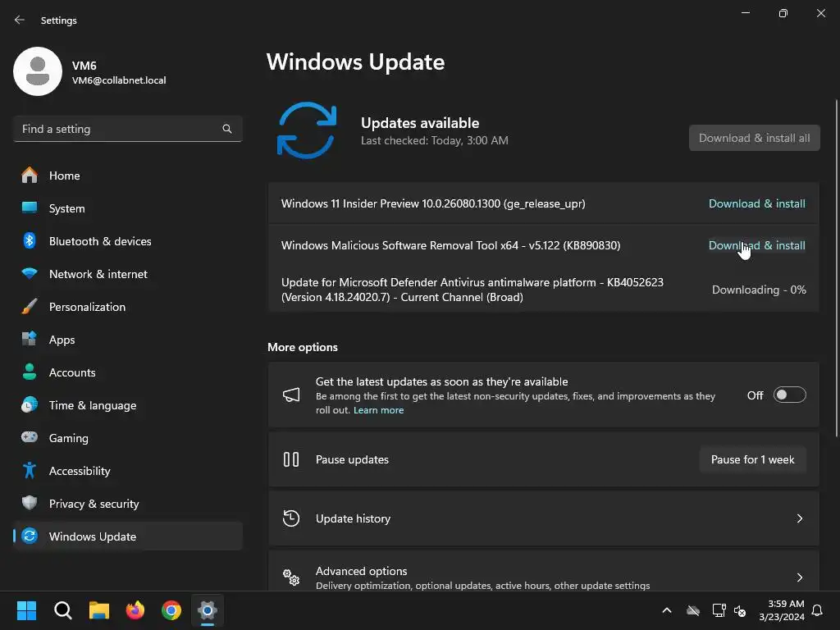Open the System settings section
Viewport: 840px width, 630px height.
(127, 208)
